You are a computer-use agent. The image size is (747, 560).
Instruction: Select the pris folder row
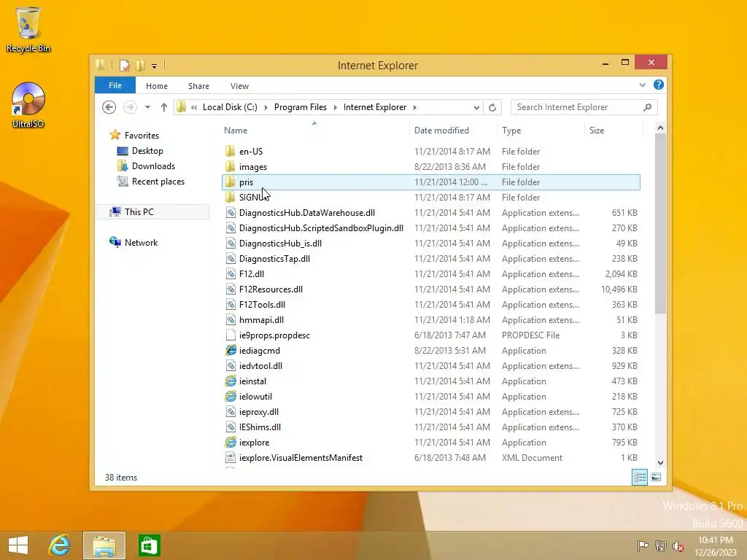point(430,182)
